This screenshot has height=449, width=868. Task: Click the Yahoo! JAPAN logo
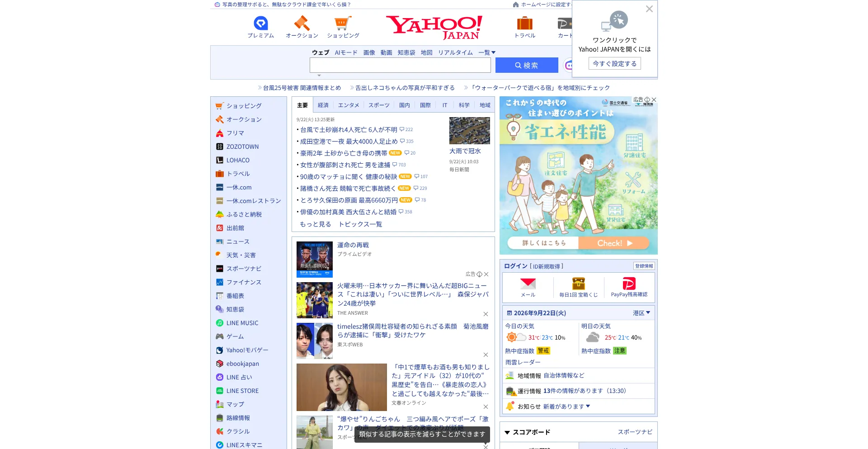[x=434, y=27]
